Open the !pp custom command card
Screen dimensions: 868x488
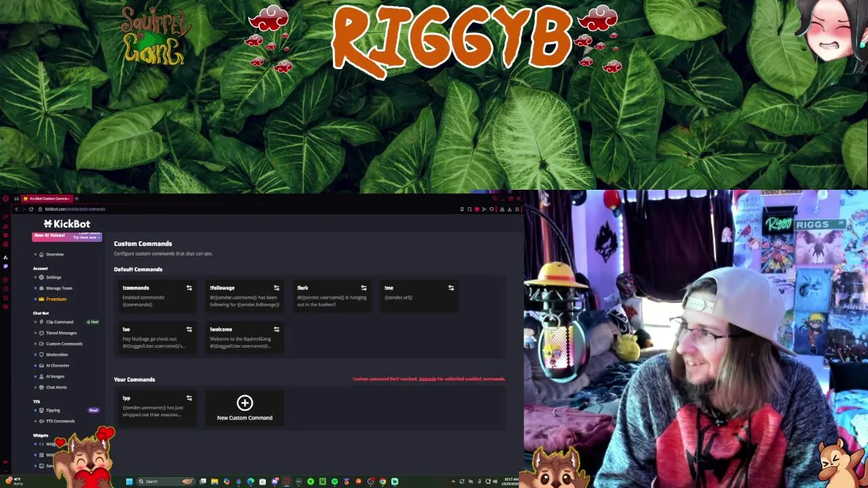coord(157,408)
